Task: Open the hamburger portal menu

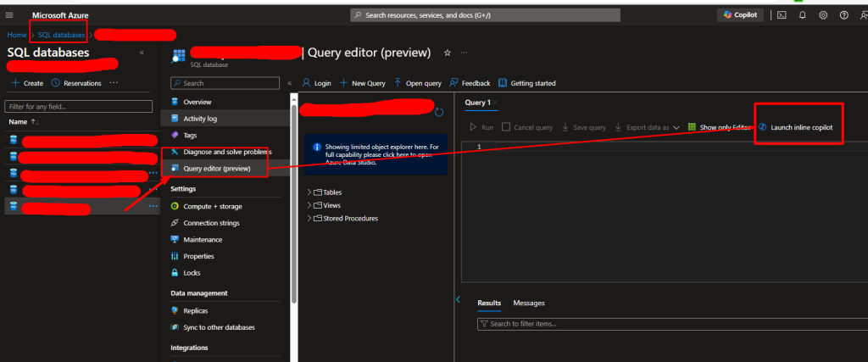Action: (x=10, y=15)
